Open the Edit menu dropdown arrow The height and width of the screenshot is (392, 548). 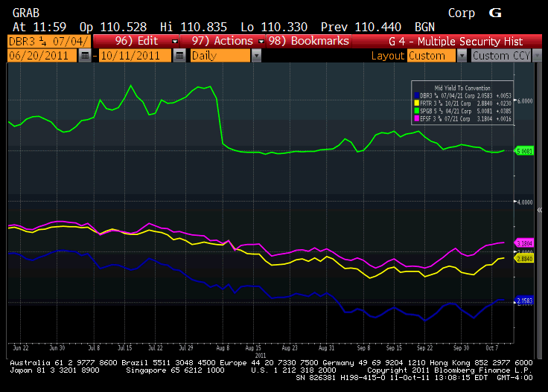(x=175, y=41)
